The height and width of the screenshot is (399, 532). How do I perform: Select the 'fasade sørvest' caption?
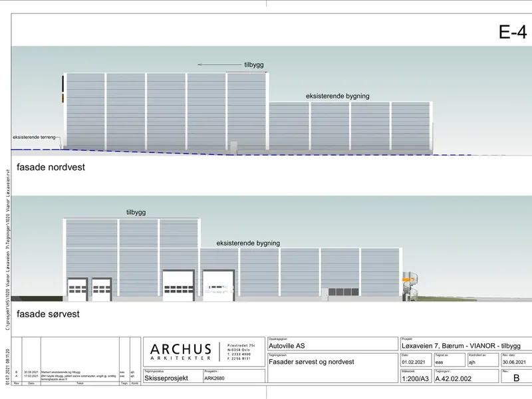click(48, 314)
